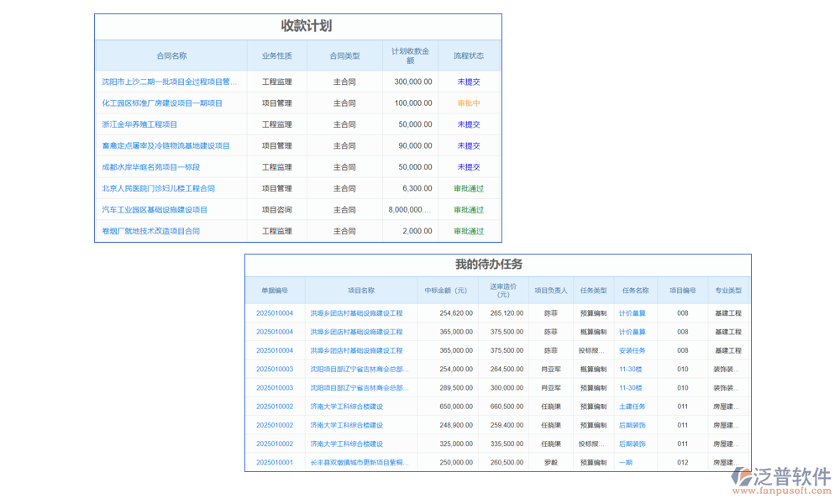The image size is (840, 504).
Task: Open the 安装任务 task link
Action: point(632,350)
